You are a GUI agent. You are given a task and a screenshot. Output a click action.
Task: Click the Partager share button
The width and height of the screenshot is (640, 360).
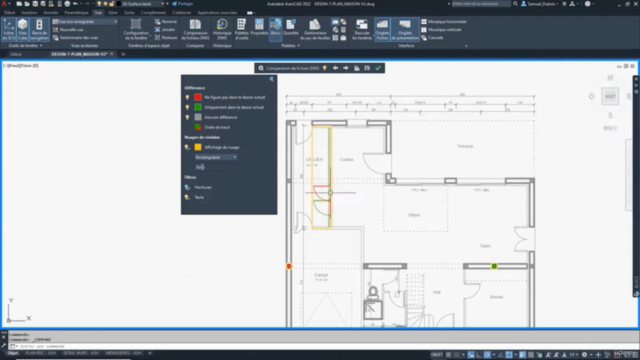point(182,4)
